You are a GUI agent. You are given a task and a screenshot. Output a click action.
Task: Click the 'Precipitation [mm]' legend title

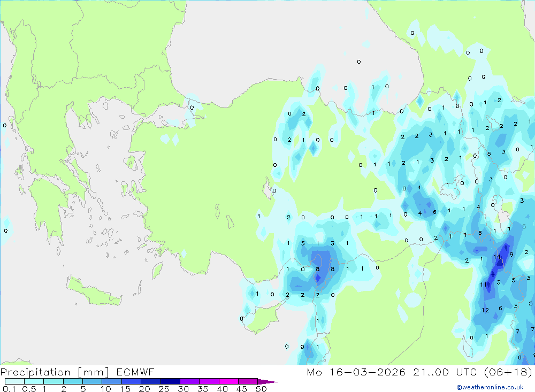click(55, 372)
